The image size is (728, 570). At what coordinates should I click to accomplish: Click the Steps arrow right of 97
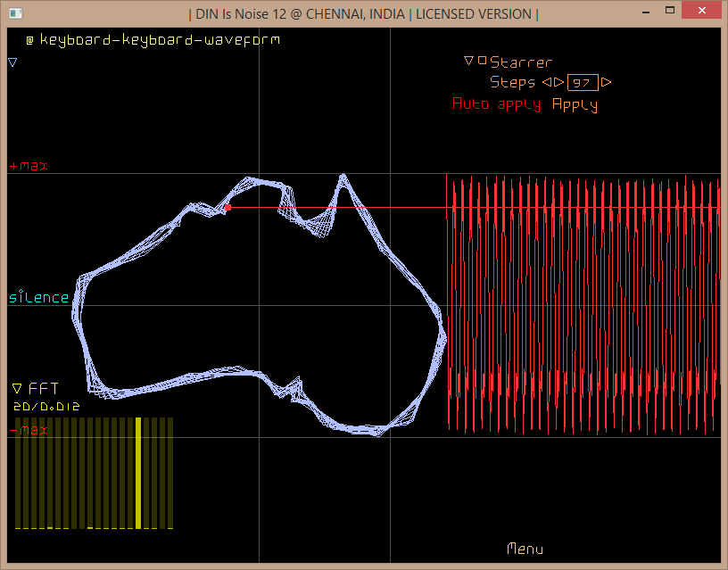click(607, 82)
